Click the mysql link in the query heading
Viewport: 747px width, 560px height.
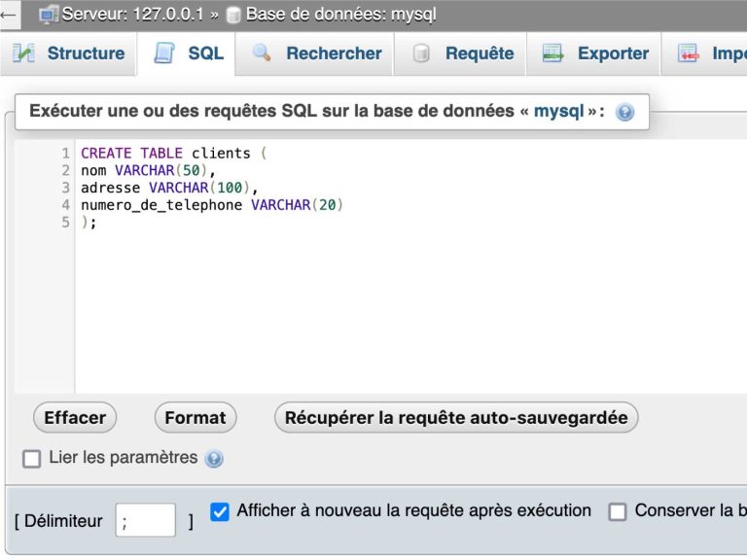tap(558, 111)
